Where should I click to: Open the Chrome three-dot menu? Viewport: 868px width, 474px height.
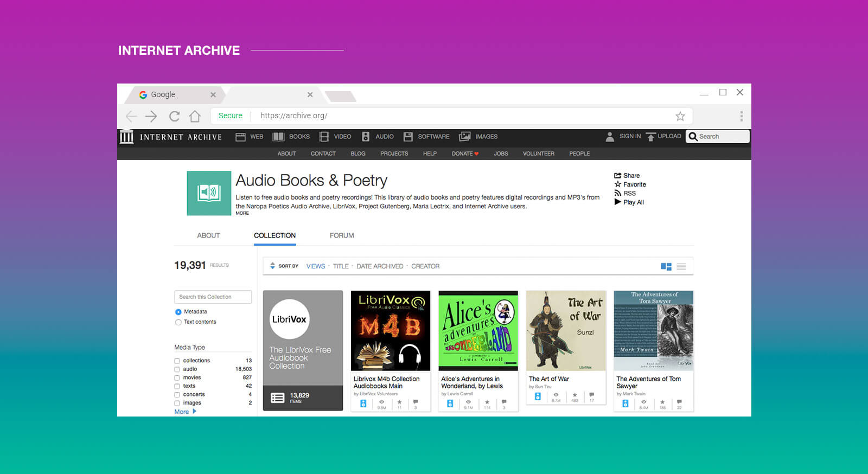click(x=741, y=116)
